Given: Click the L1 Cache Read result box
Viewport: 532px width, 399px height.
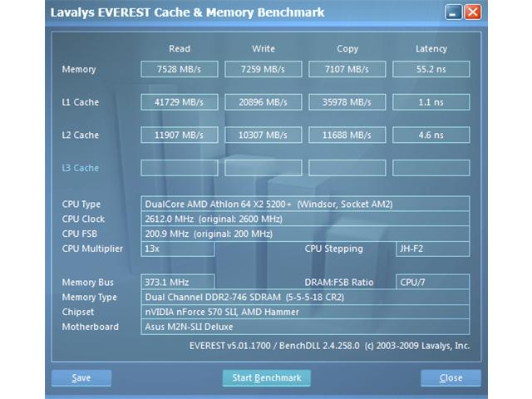Looking at the screenshot, I should click(180, 102).
